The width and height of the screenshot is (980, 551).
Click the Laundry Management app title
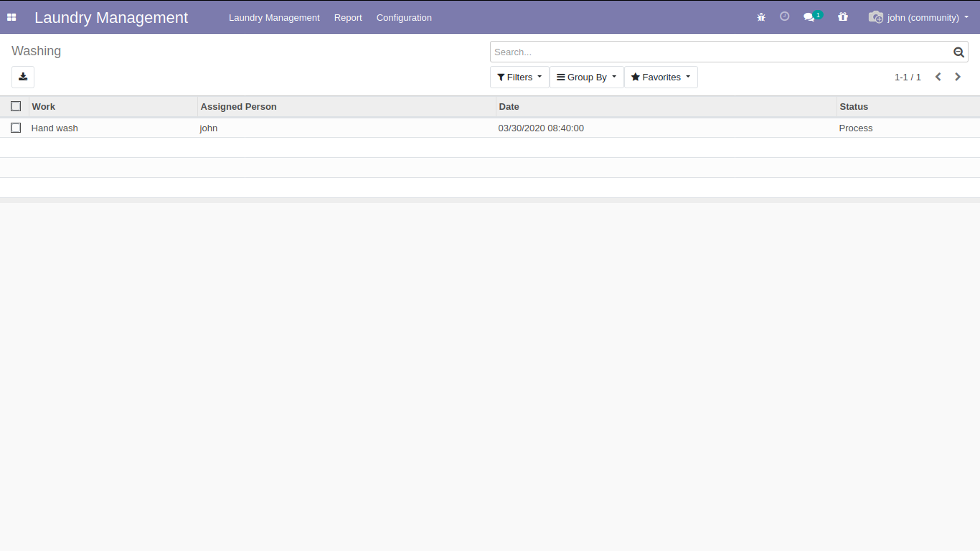tap(111, 17)
